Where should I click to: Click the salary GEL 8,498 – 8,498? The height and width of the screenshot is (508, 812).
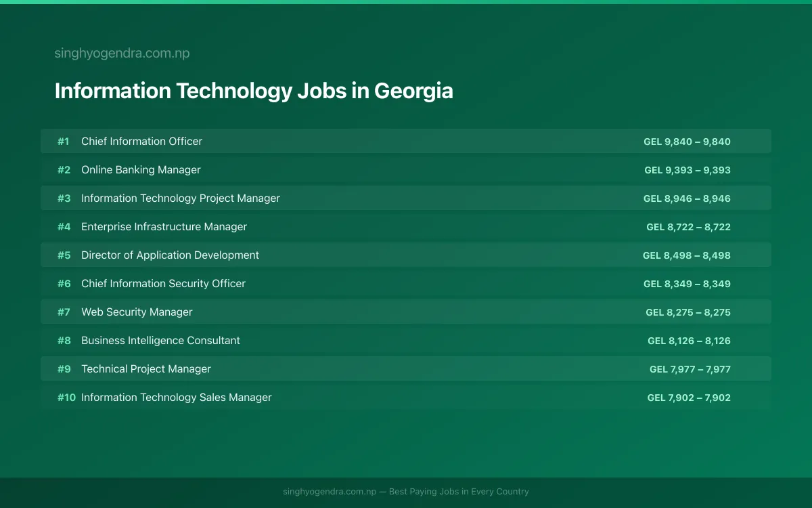click(687, 255)
